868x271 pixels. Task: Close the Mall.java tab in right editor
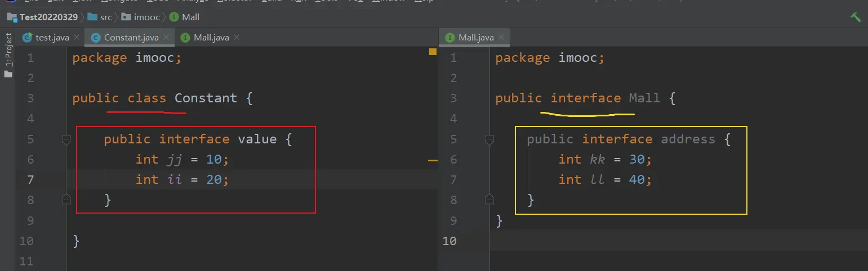tap(501, 38)
